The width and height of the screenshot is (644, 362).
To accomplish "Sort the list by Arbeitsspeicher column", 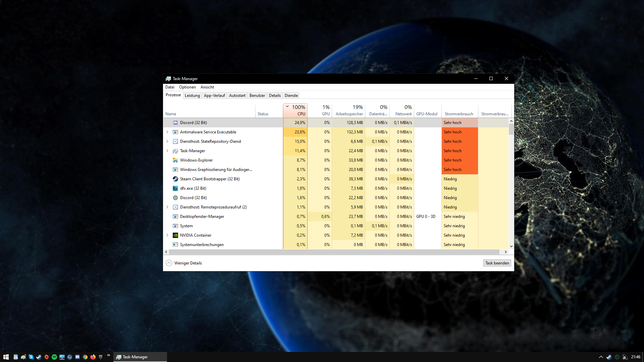I will [x=349, y=111].
